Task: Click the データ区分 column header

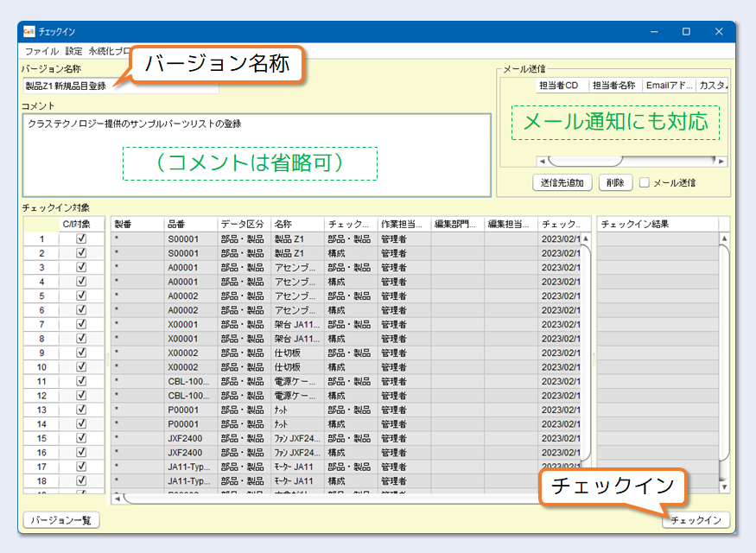Action: coord(244,224)
